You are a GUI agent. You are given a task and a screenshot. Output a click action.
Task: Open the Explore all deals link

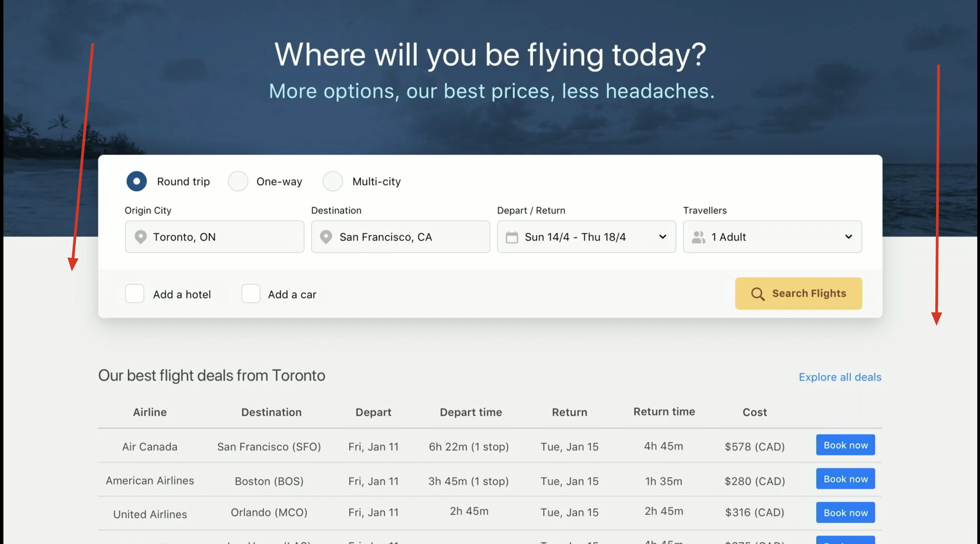pos(839,377)
